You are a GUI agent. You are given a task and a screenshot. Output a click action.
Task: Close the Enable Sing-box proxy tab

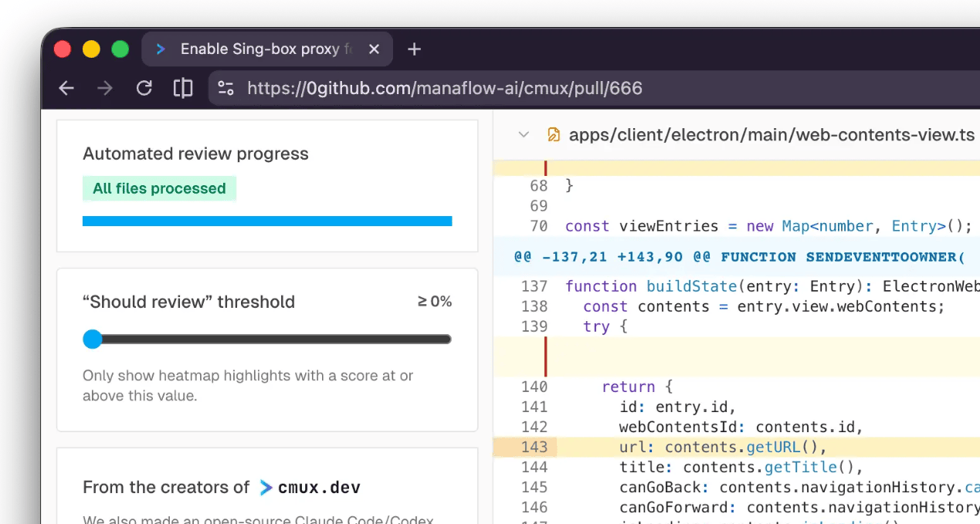tap(374, 49)
